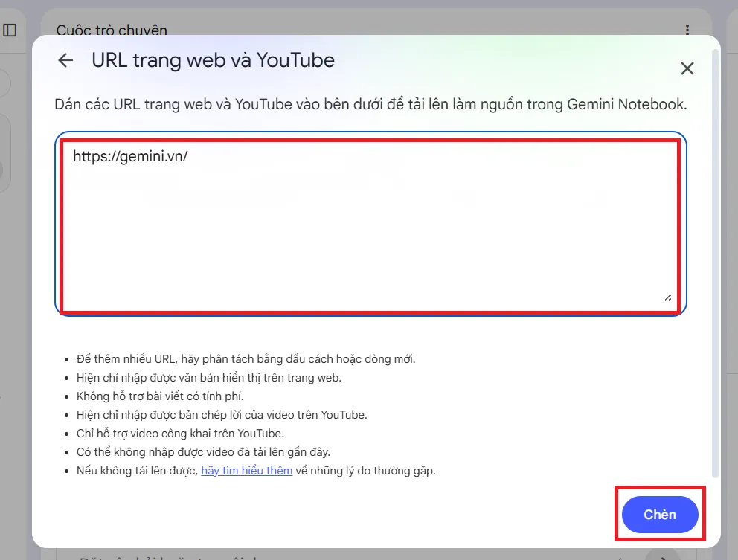
Task: Open the 'hãy tìm hiểu thêm' link
Action: tap(247, 471)
